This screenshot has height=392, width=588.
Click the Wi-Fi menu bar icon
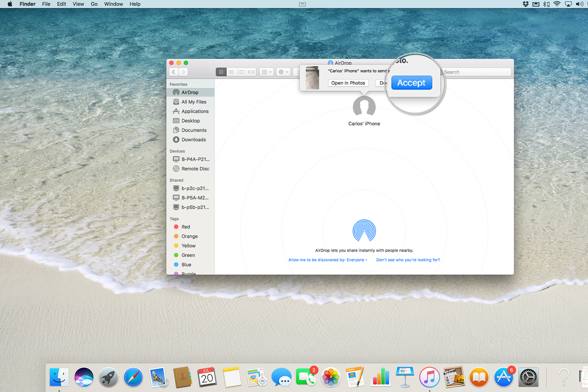(x=557, y=4)
